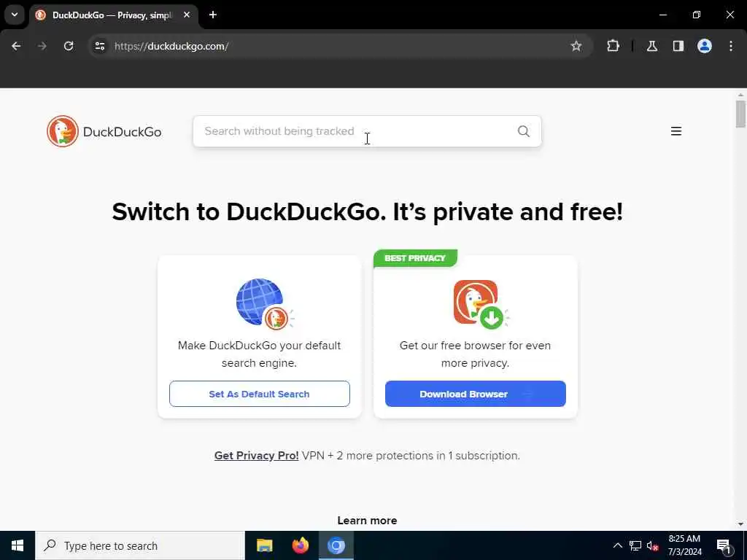Open the Chrome three-dot menu
This screenshot has height=560, width=747.
click(x=731, y=46)
